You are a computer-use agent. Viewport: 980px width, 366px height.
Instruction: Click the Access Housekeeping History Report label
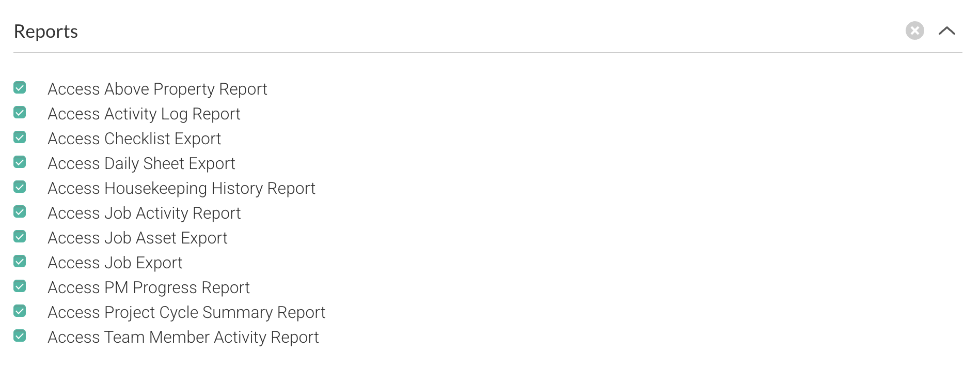pyautogui.click(x=182, y=188)
